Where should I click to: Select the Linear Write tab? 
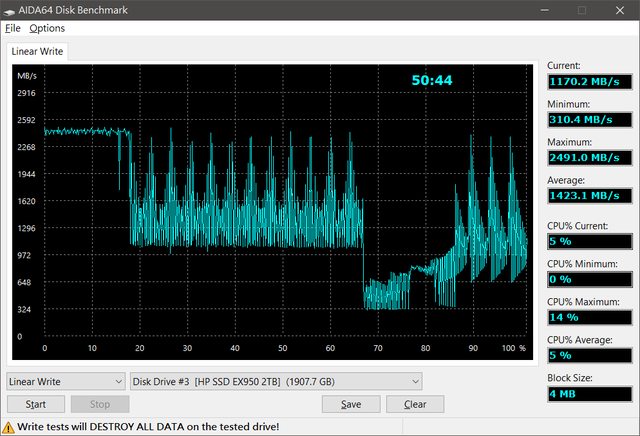[x=39, y=51]
